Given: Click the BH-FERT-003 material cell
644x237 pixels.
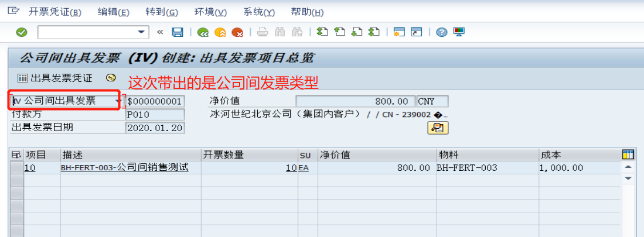Looking at the screenshot, I should pyautogui.click(x=487, y=168).
